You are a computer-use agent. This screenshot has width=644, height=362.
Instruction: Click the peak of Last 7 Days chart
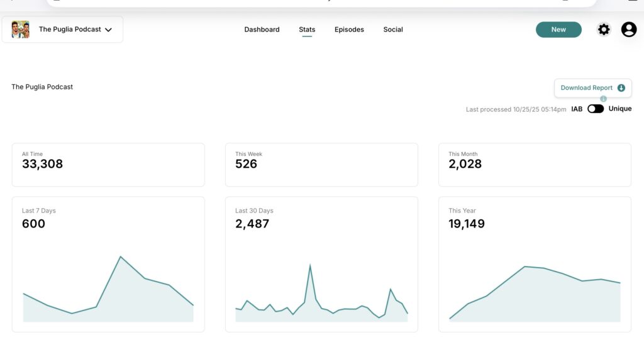120,256
